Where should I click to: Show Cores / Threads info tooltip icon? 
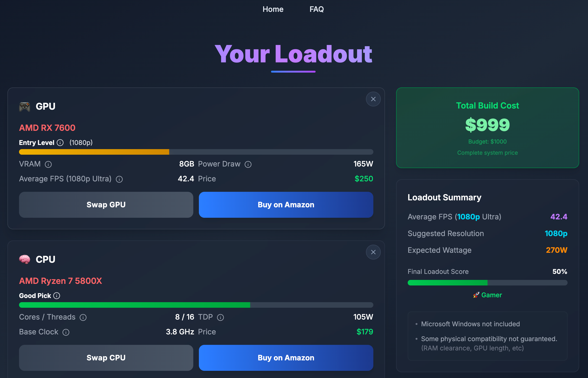click(x=83, y=317)
